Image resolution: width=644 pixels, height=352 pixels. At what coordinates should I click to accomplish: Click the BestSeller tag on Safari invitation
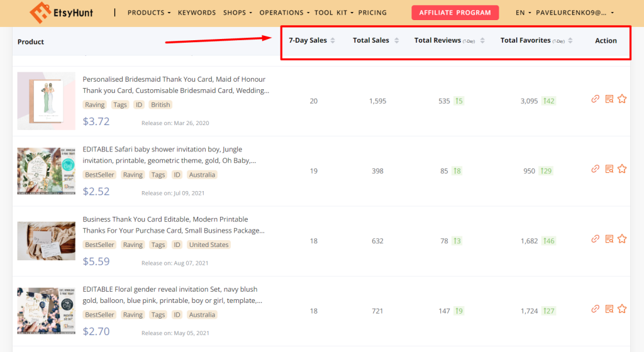coord(99,175)
